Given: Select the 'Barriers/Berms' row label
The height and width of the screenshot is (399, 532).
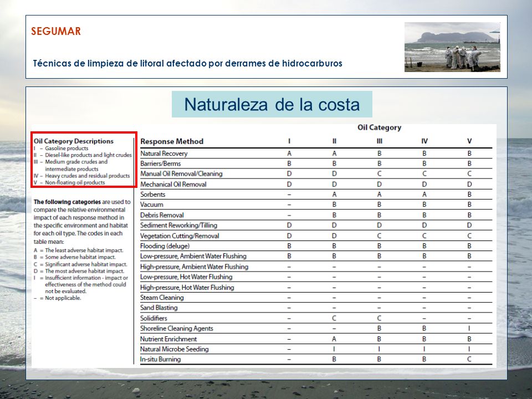Looking at the screenshot, I should point(161,163).
